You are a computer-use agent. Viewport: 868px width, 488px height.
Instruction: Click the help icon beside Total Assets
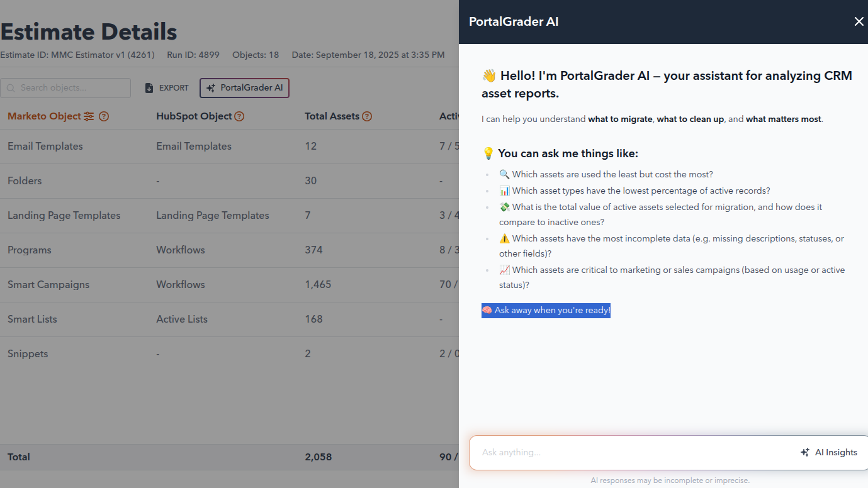tap(367, 116)
